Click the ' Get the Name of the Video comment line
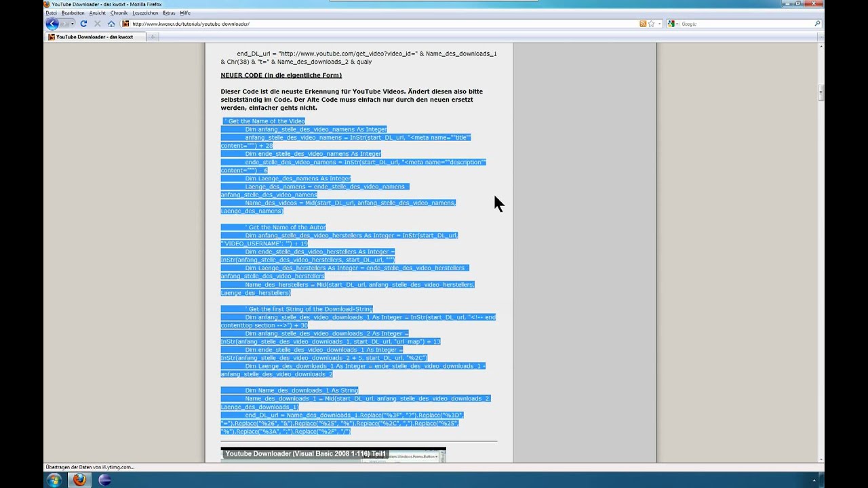The width and height of the screenshot is (868, 488). [264, 121]
